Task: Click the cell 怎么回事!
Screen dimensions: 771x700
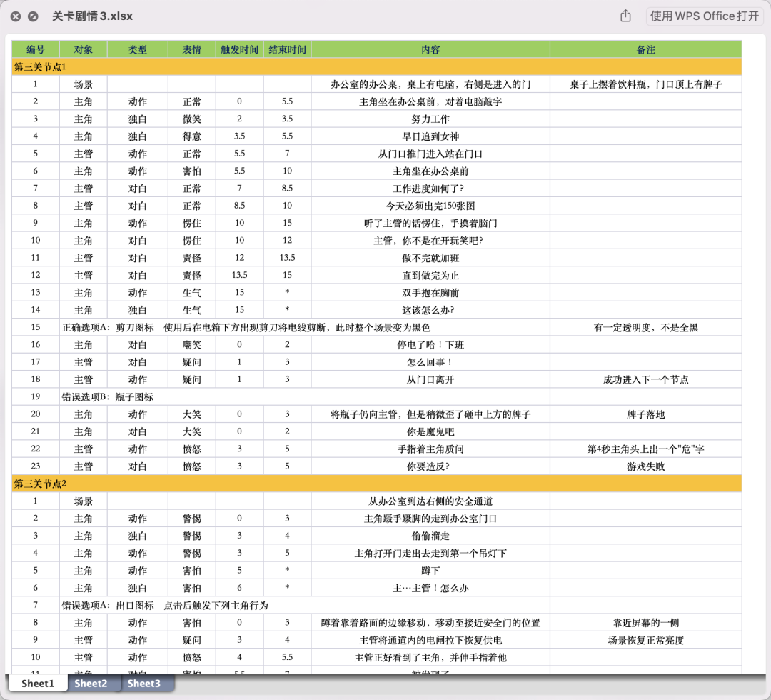Action: 430,362
